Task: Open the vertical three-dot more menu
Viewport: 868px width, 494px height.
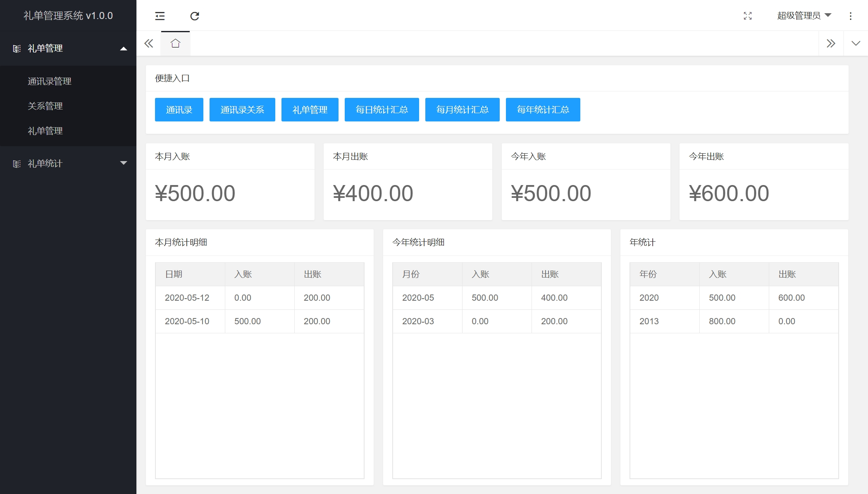Action: click(850, 16)
